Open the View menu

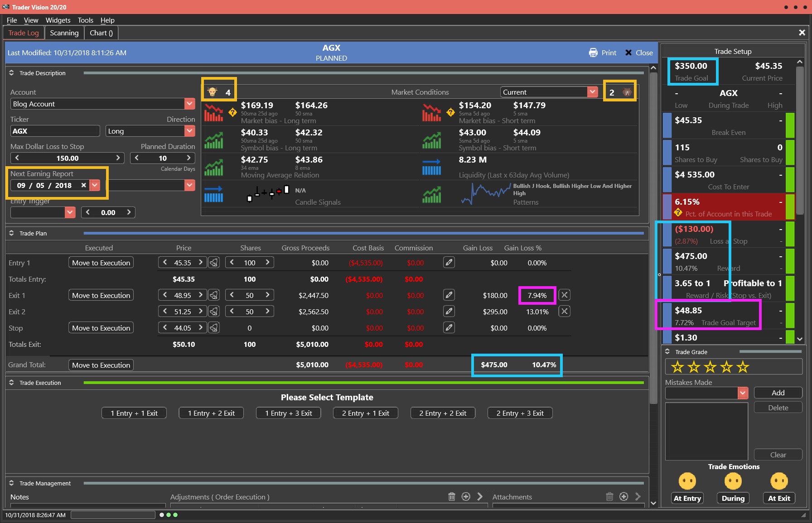pos(31,20)
